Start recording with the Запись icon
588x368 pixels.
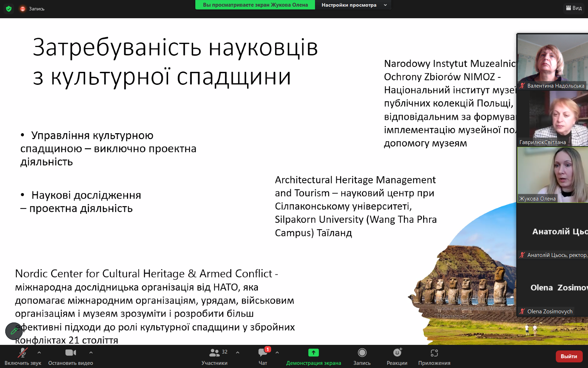pyautogui.click(x=362, y=353)
